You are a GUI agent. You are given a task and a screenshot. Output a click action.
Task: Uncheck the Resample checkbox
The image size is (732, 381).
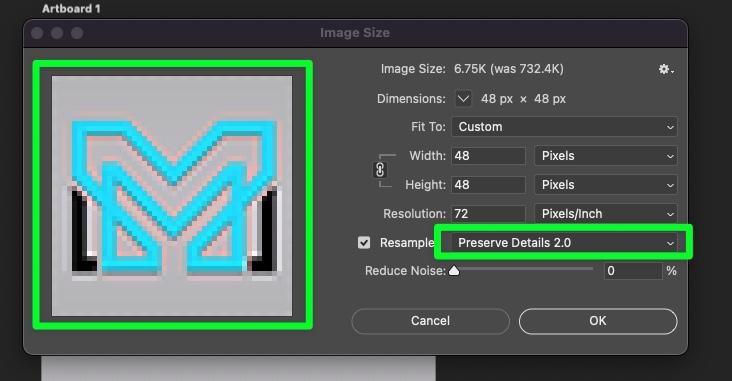coord(364,242)
